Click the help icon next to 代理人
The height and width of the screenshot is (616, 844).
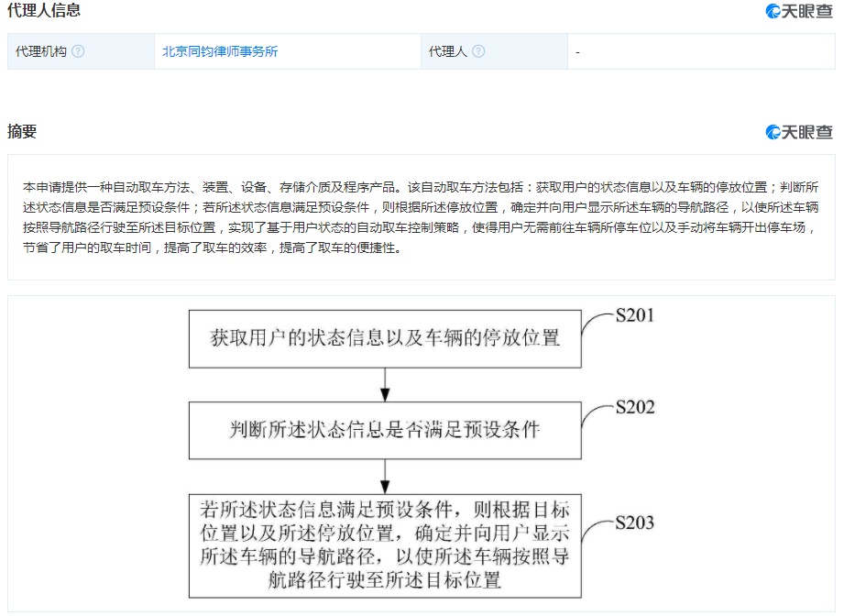coord(478,51)
